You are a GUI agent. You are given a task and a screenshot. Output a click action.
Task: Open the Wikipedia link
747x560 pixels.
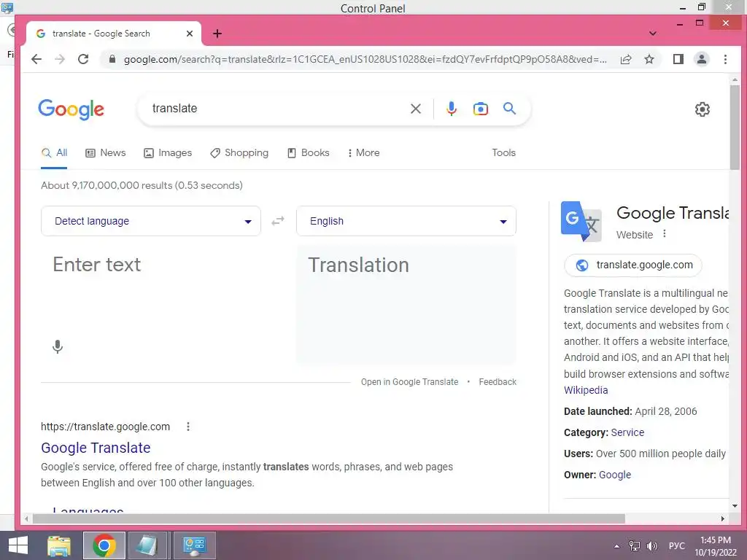tap(586, 390)
